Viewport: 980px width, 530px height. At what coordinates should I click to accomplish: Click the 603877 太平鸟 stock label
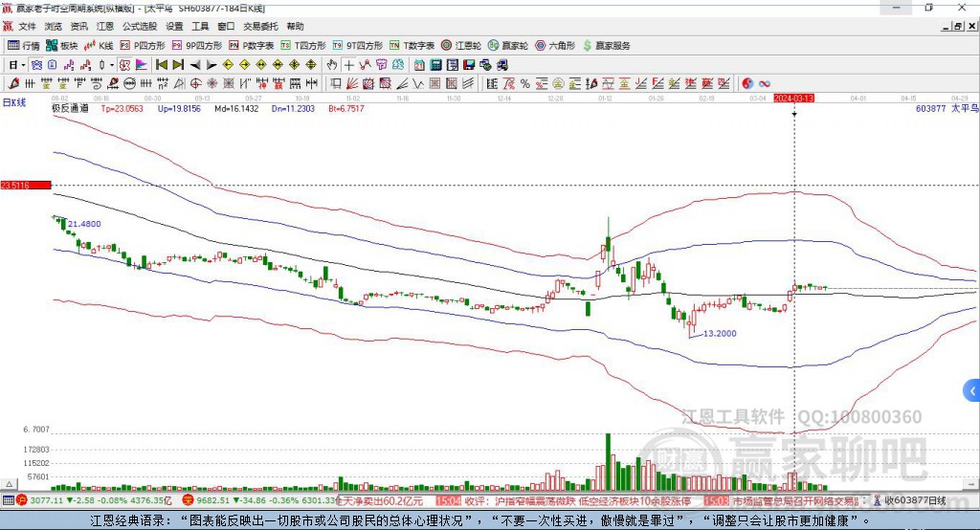(947, 108)
